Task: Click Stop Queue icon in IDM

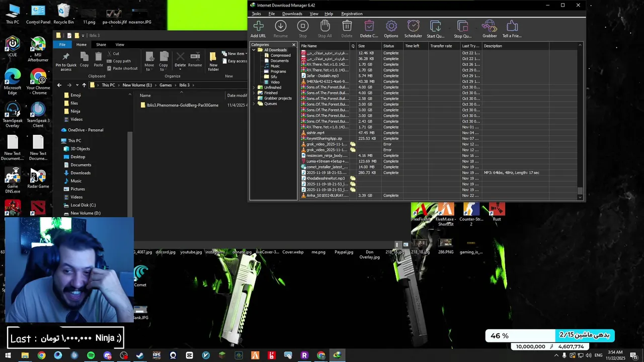Action: point(462,29)
